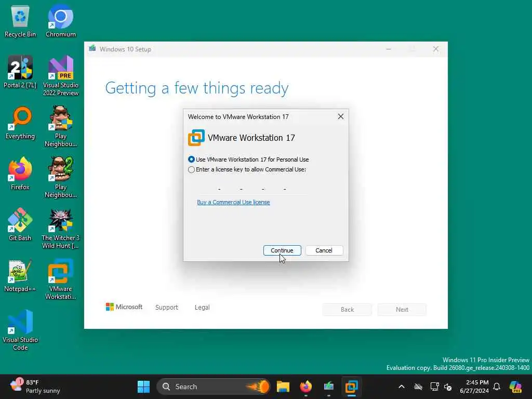The image size is (532, 399).
Task: Select the Visual Studio Code desktop icon
Action: (x=20, y=330)
